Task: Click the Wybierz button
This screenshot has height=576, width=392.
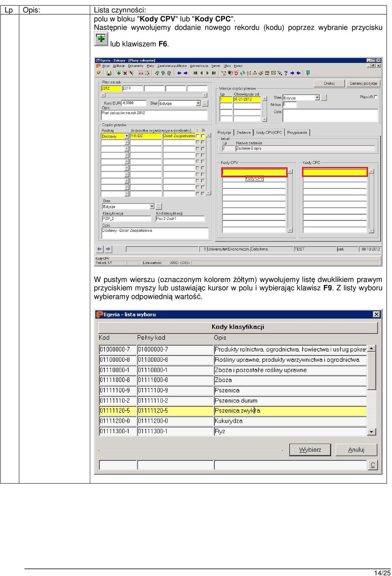Action: pos(310,450)
